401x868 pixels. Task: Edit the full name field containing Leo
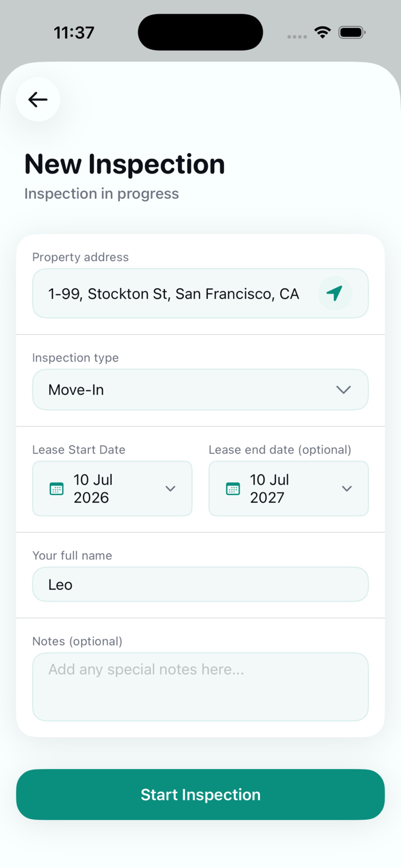200,584
